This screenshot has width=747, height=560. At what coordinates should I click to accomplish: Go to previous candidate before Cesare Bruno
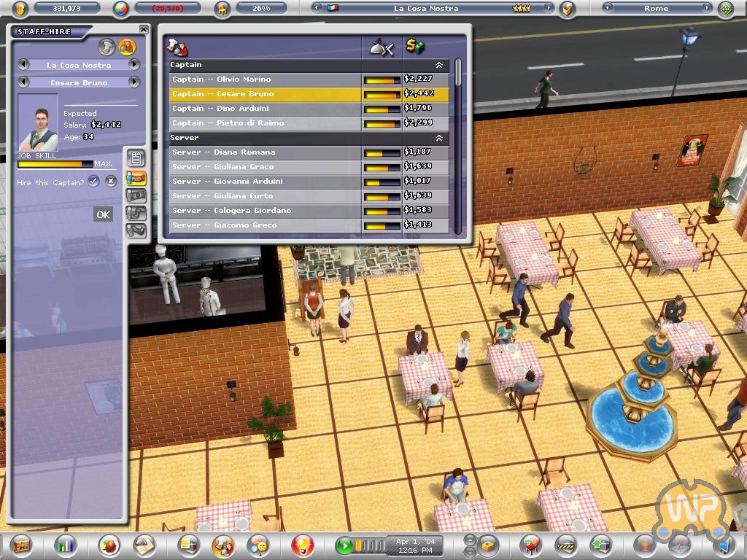pyautogui.click(x=23, y=82)
